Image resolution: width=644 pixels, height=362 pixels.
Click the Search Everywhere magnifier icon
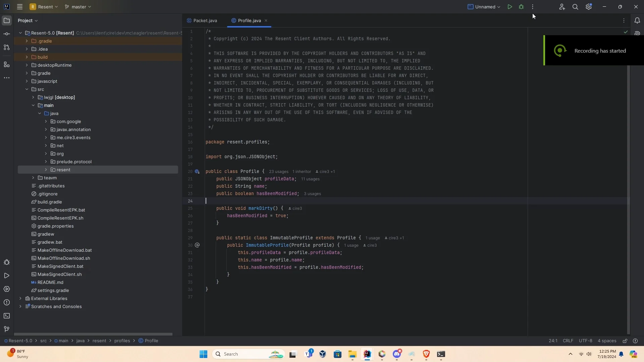point(575,7)
